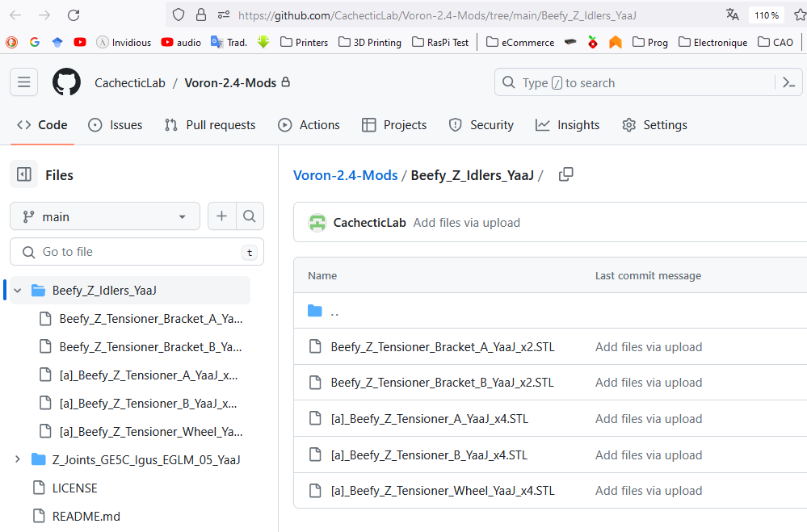The image size is (807, 532).
Task: Expand the Z_Joints_GE5C_Igus_EGLM_05_YaaJ folder chevron
Action: (18, 459)
